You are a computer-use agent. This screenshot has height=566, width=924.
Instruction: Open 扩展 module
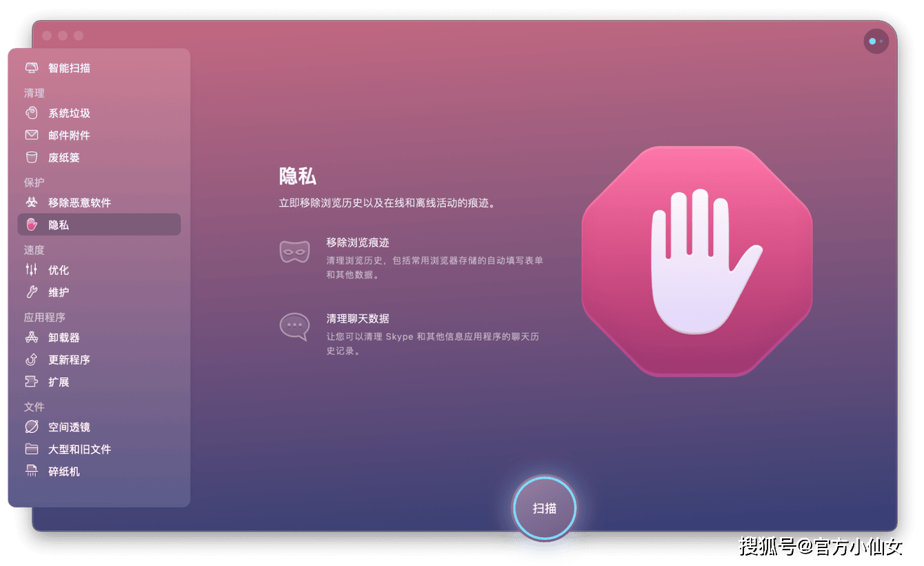(99, 381)
